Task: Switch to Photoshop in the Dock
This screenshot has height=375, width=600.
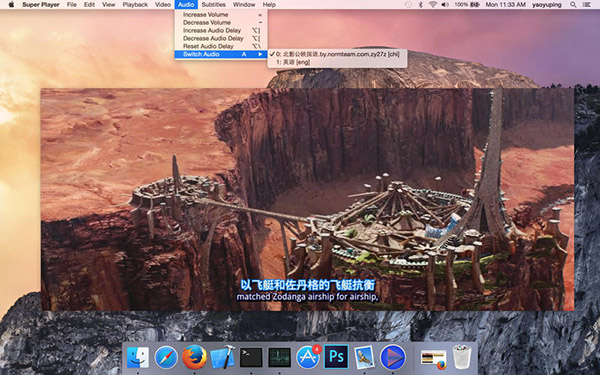Action: pos(336,357)
